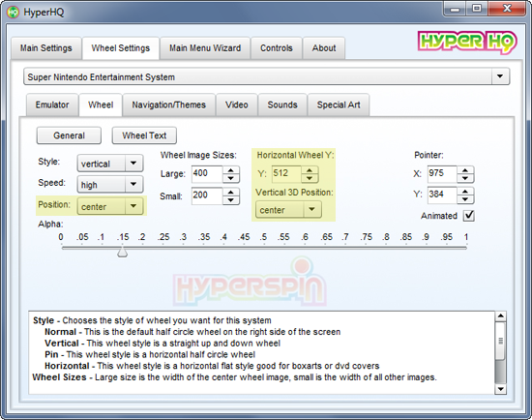Select the Wheel Settings tab
Viewport: 532px width, 420px height.
(x=121, y=48)
